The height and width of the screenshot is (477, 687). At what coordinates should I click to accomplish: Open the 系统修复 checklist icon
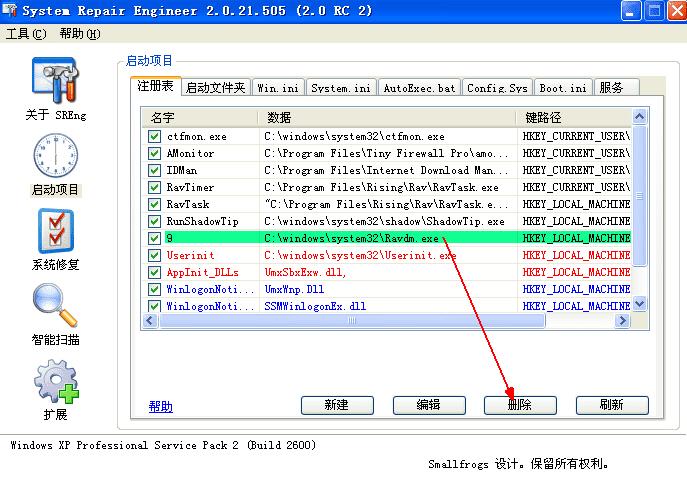56,231
